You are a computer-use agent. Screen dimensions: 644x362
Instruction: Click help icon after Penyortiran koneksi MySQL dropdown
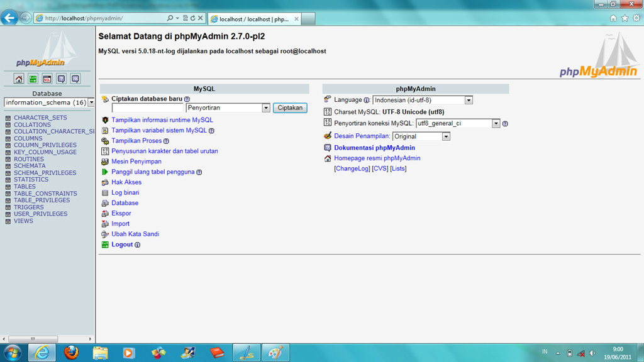coord(505,124)
